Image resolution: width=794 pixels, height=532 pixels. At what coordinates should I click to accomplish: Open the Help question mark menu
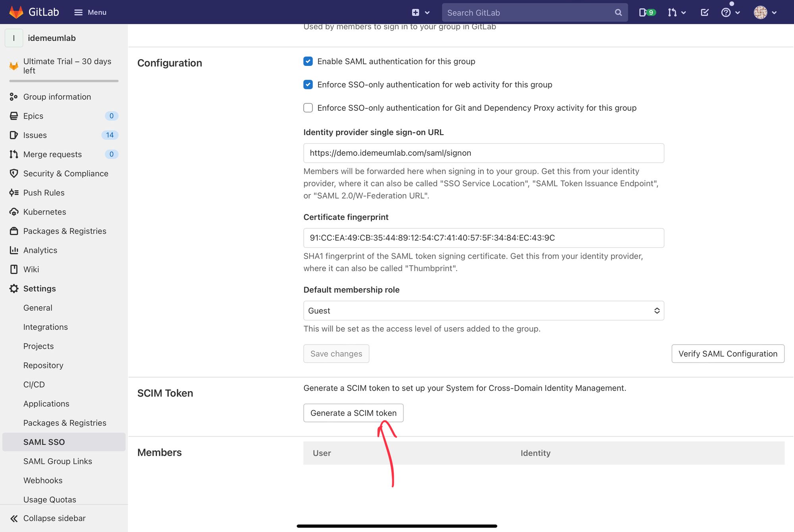[x=730, y=12]
